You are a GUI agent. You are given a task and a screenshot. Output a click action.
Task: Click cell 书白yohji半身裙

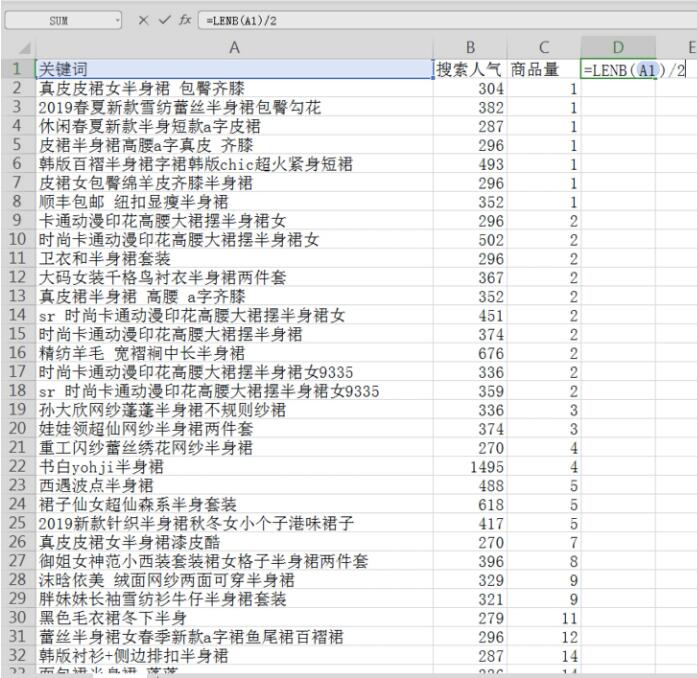pyautogui.click(x=234, y=466)
